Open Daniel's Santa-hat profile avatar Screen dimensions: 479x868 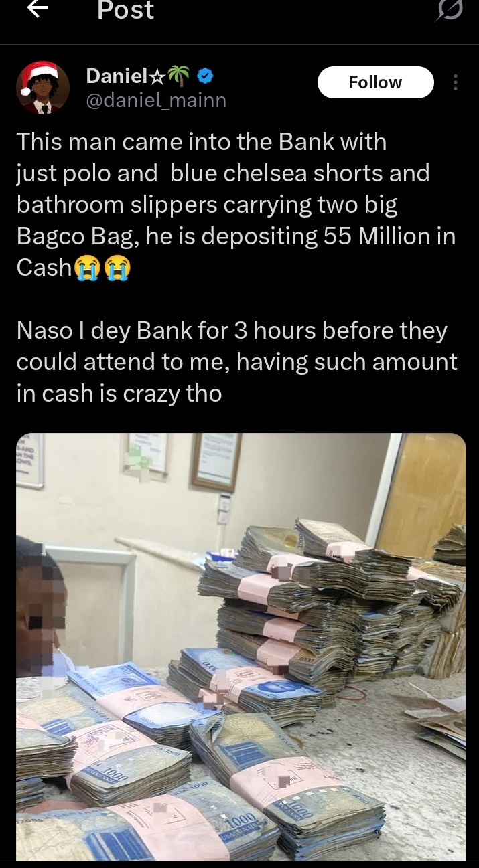tap(43, 88)
